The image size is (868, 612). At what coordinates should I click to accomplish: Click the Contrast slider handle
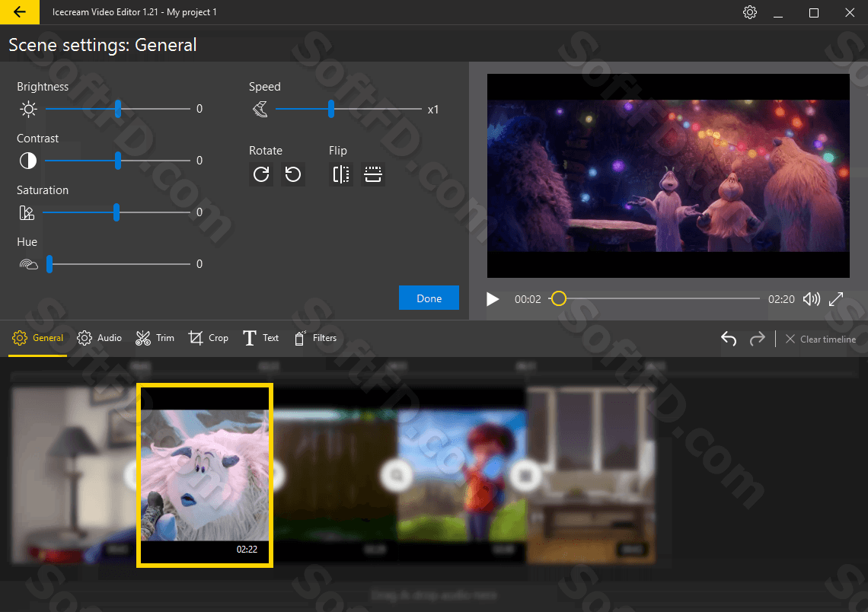pyautogui.click(x=118, y=161)
